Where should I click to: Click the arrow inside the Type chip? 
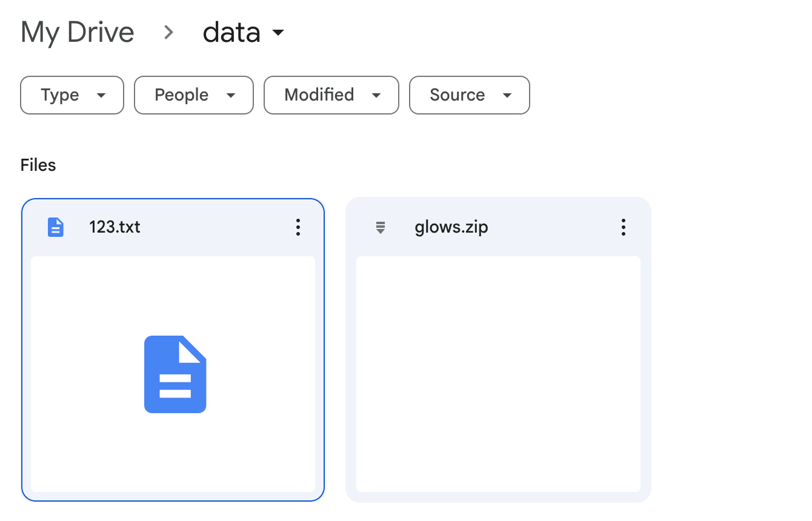coord(101,95)
